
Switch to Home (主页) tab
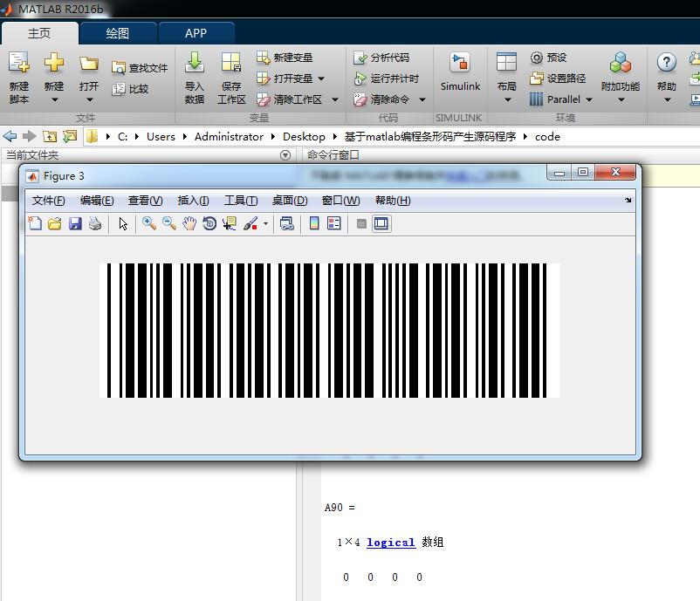39,33
